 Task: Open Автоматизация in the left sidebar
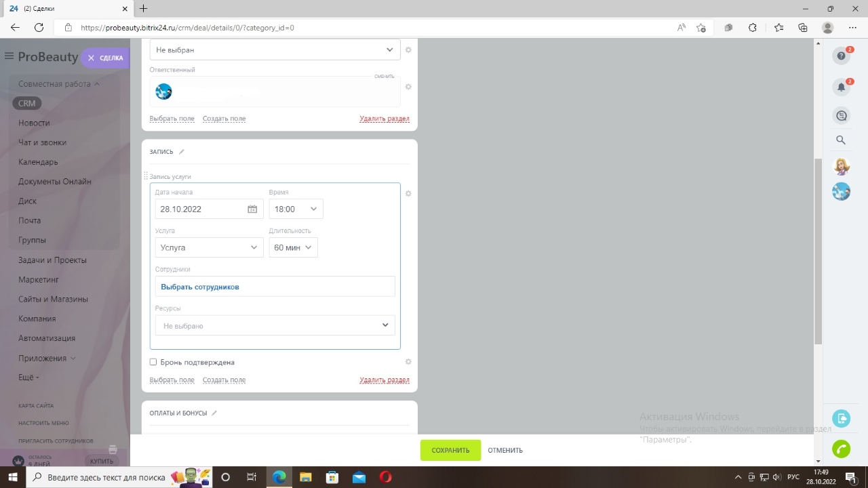[47, 338]
